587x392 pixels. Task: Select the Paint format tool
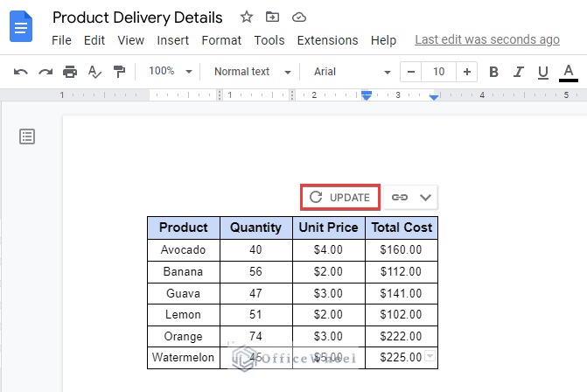pyautogui.click(x=119, y=72)
